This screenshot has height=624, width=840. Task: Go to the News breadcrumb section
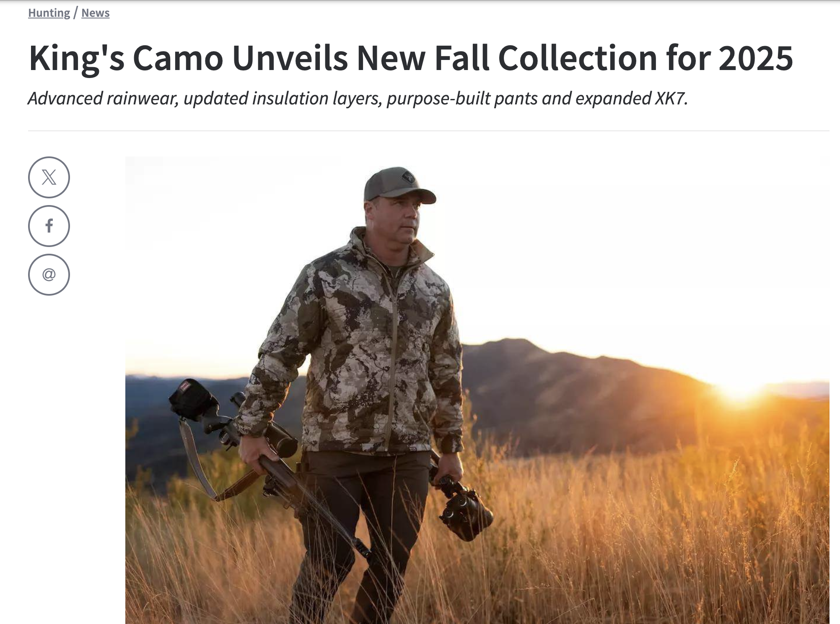tap(96, 13)
